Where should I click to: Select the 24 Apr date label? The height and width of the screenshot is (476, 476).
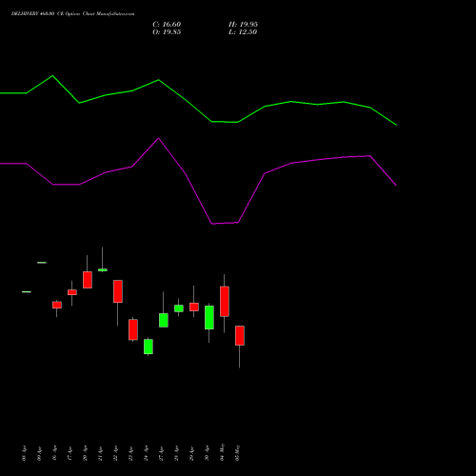click(x=147, y=453)
